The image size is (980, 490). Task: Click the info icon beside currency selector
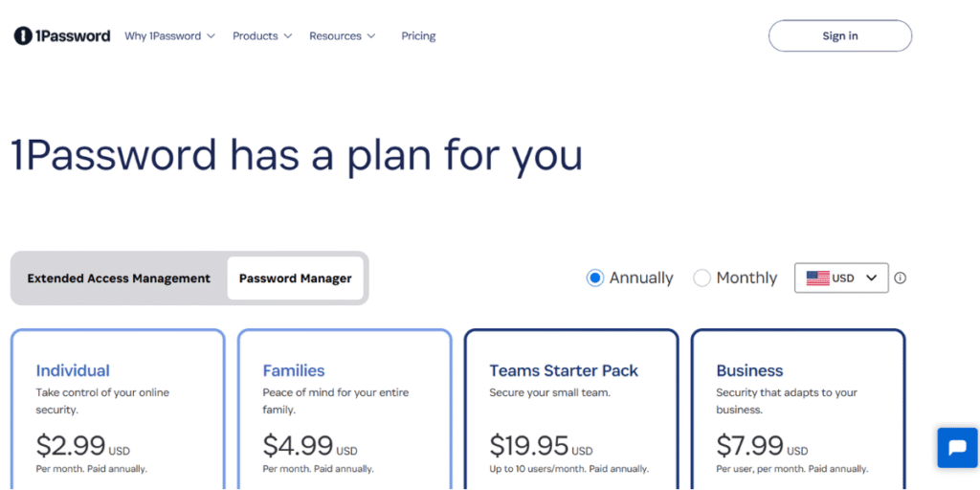point(900,278)
